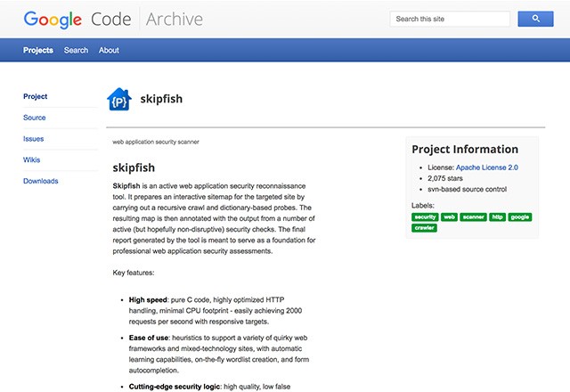This screenshot has width=570, height=392.
Task: Choose the 'google' label tag
Action: coord(520,216)
